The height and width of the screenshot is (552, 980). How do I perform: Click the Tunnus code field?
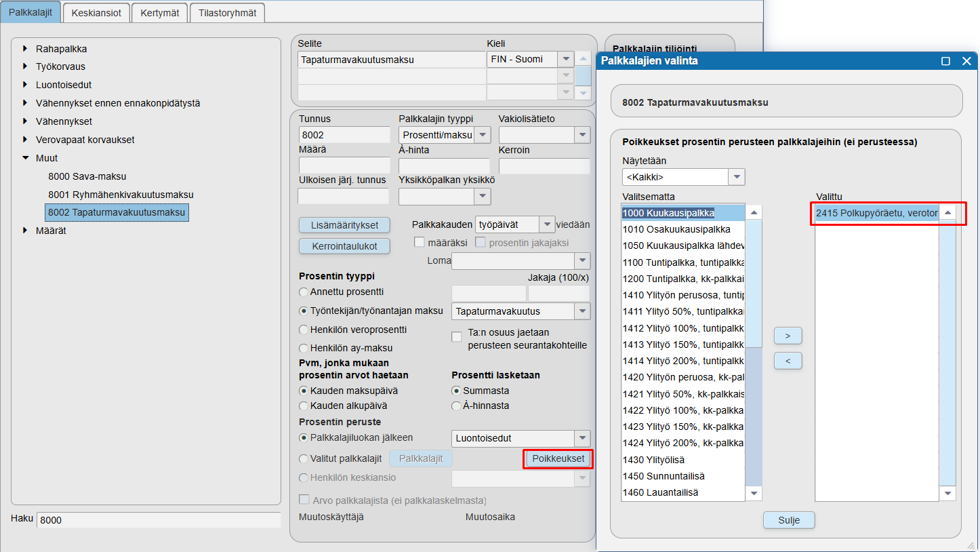point(344,134)
